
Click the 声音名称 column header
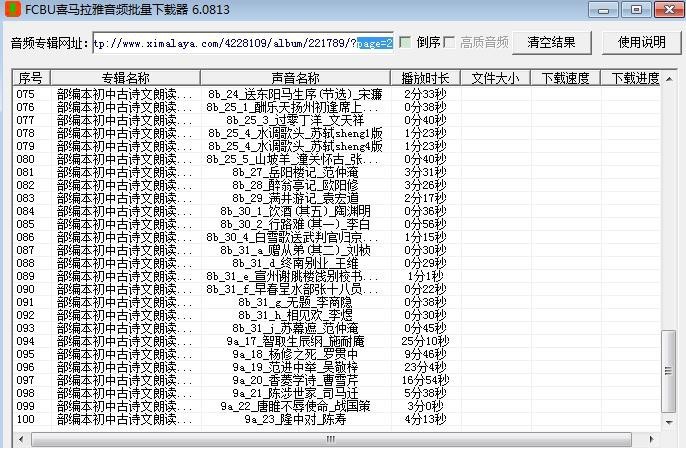pos(295,78)
